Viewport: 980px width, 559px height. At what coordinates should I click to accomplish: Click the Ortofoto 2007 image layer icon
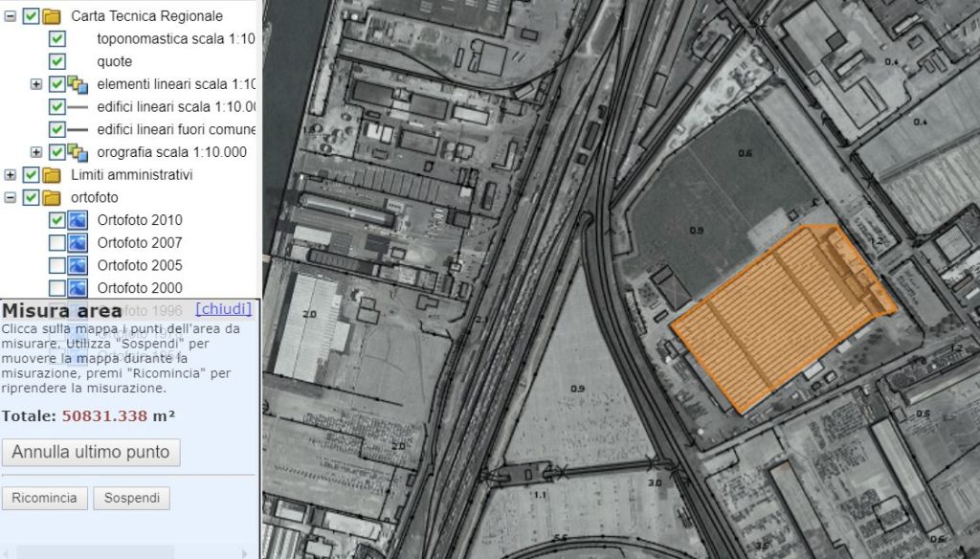78,243
